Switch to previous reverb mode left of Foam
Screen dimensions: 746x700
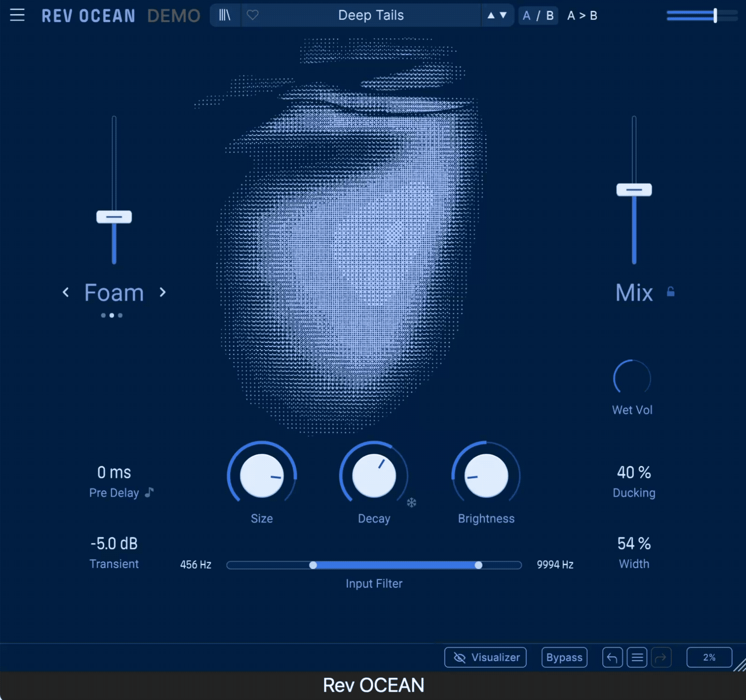(x=66, y=292)
